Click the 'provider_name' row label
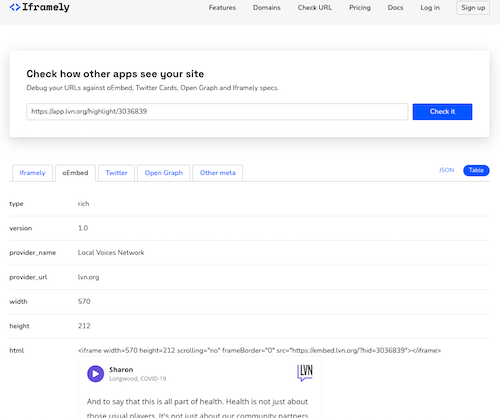Viewport: 500px width, 418px height. point(33,253)
